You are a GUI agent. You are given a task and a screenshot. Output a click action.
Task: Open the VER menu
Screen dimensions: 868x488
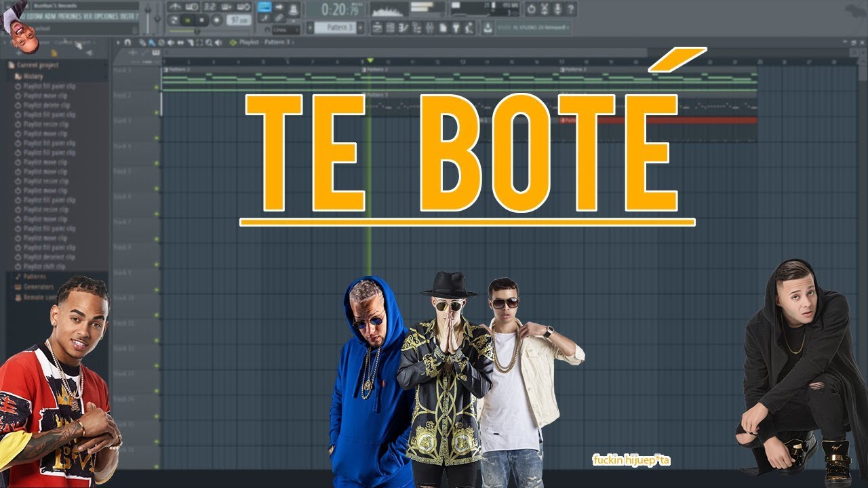coord(86,16)
